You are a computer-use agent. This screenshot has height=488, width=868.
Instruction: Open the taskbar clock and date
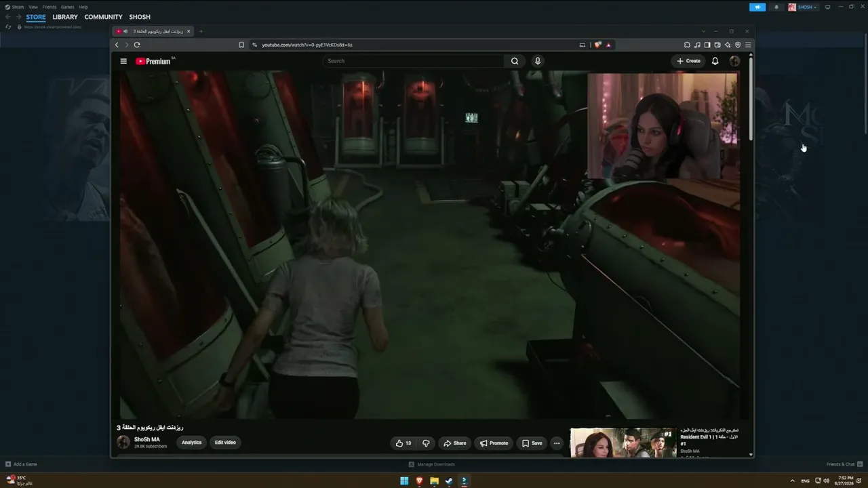844,481
